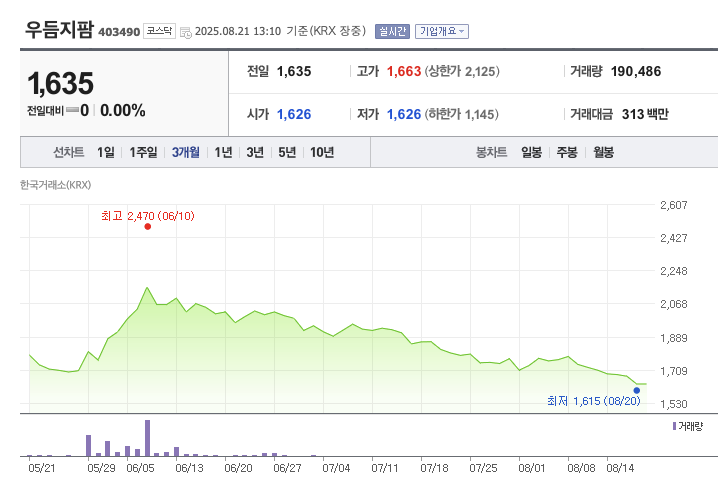Switch to the 1주일 chart period
The image size is (718, 496).
click(x=143, y=152)
